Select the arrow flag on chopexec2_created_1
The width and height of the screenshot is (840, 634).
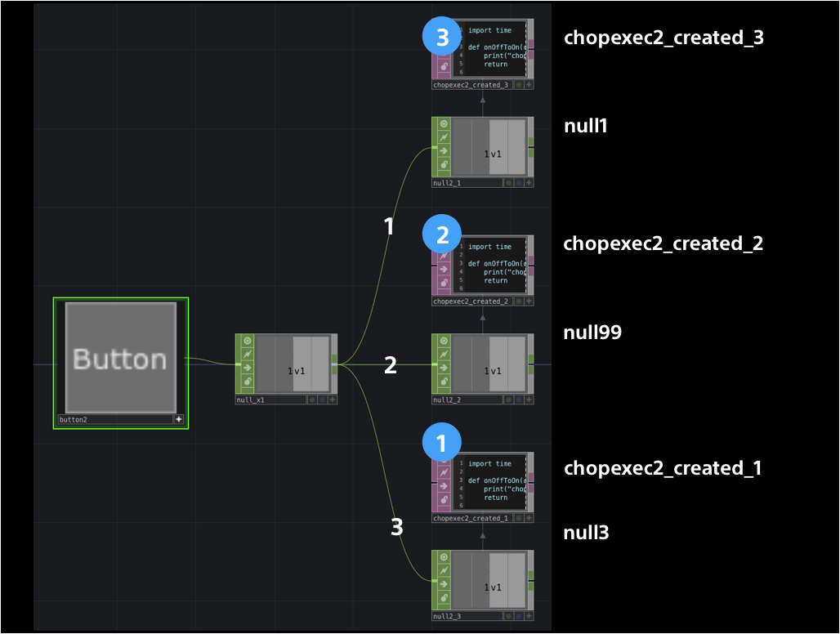click(x=444, y=485)
